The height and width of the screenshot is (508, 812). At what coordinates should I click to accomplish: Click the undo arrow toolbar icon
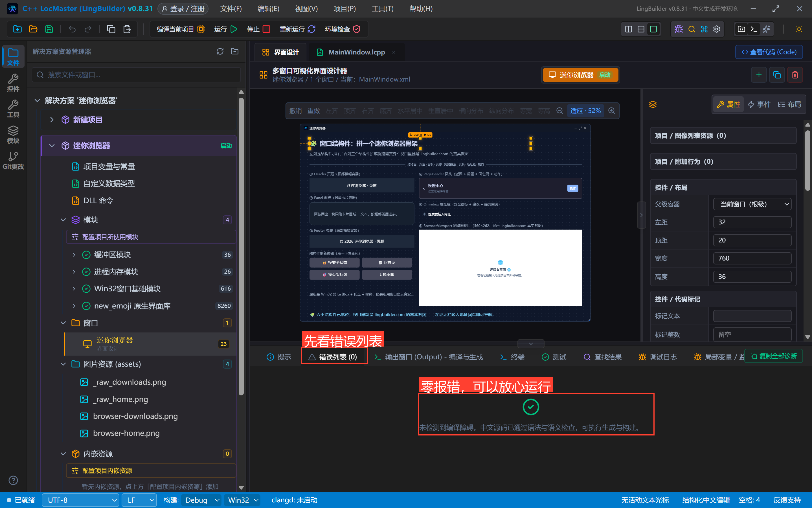pyautogui.click(x=72, y=29)
